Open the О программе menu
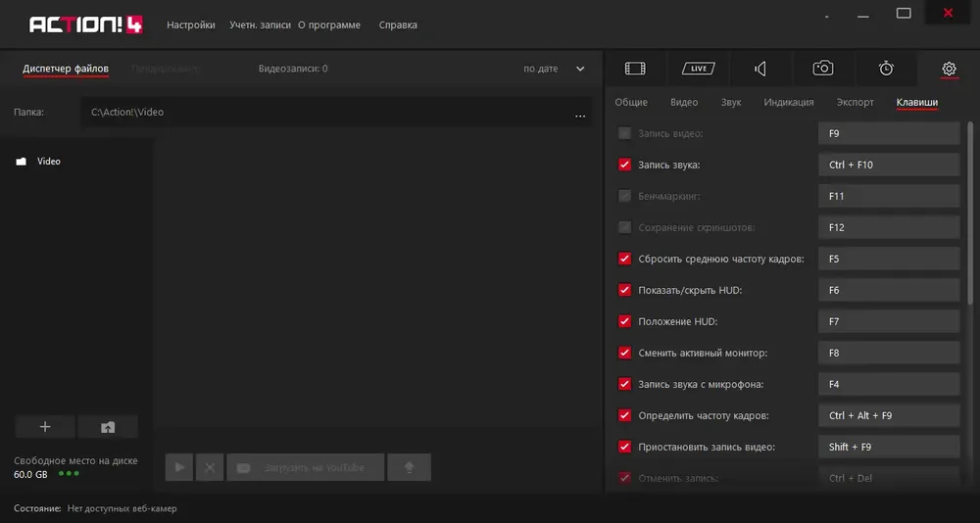Screen dimensions: 980x523 coord(328,25)
